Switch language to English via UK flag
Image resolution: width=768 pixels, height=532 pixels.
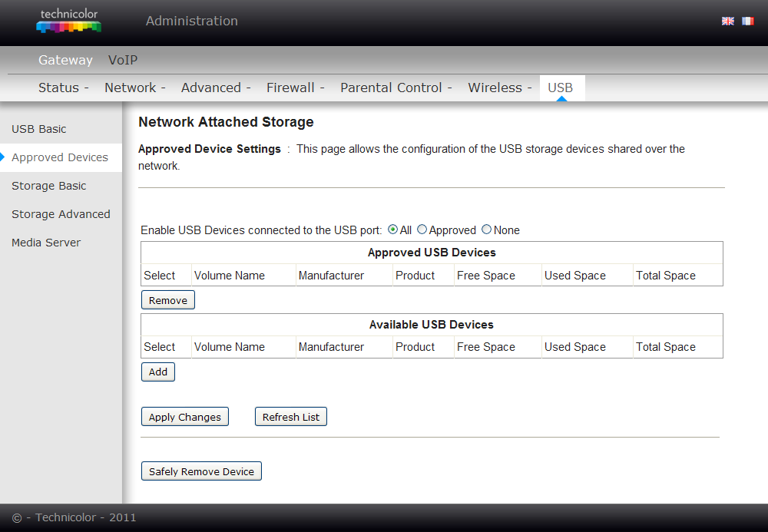point(728,21)
